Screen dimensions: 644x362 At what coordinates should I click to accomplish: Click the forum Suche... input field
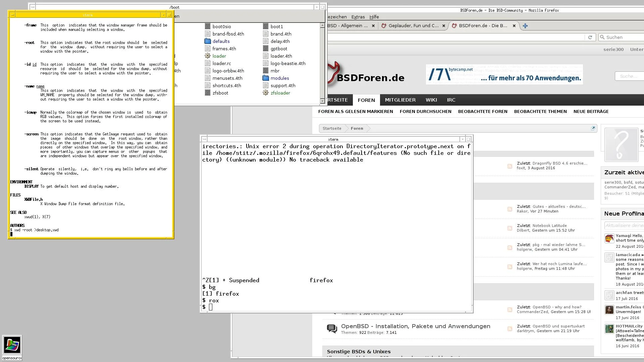[630, 76]
